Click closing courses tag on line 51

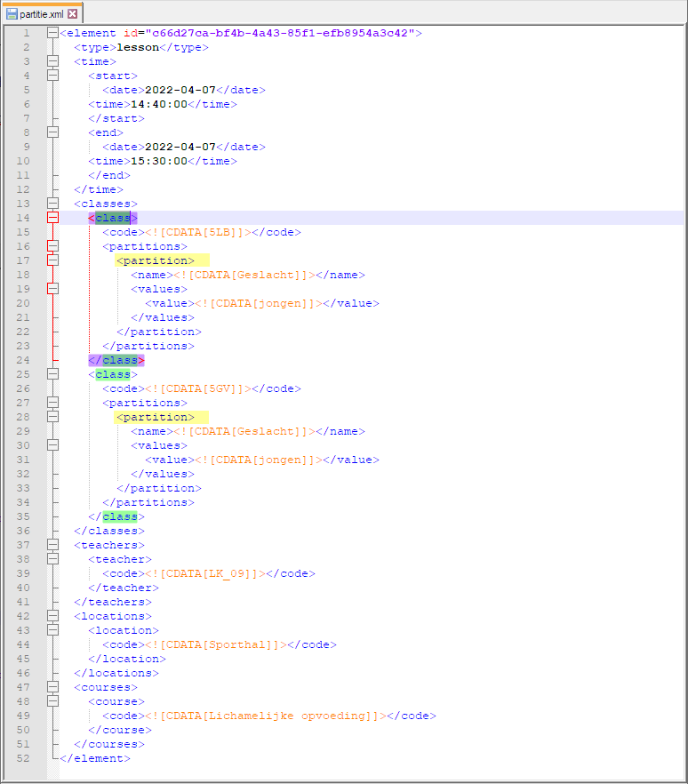coord(109,744)
